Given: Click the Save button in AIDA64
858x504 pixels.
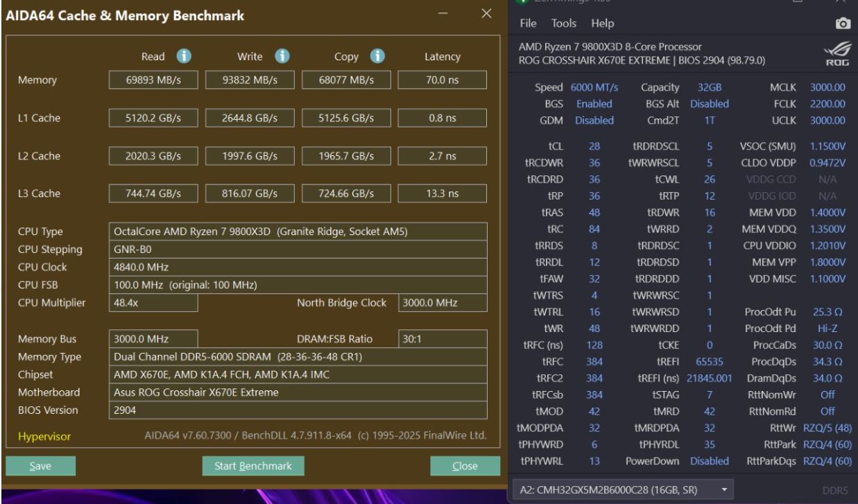Looking at the screenshot, I should 40,465.
